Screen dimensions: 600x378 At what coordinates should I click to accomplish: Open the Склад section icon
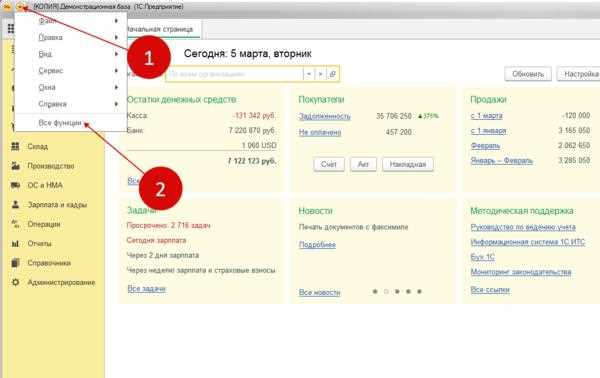point(15,146)
